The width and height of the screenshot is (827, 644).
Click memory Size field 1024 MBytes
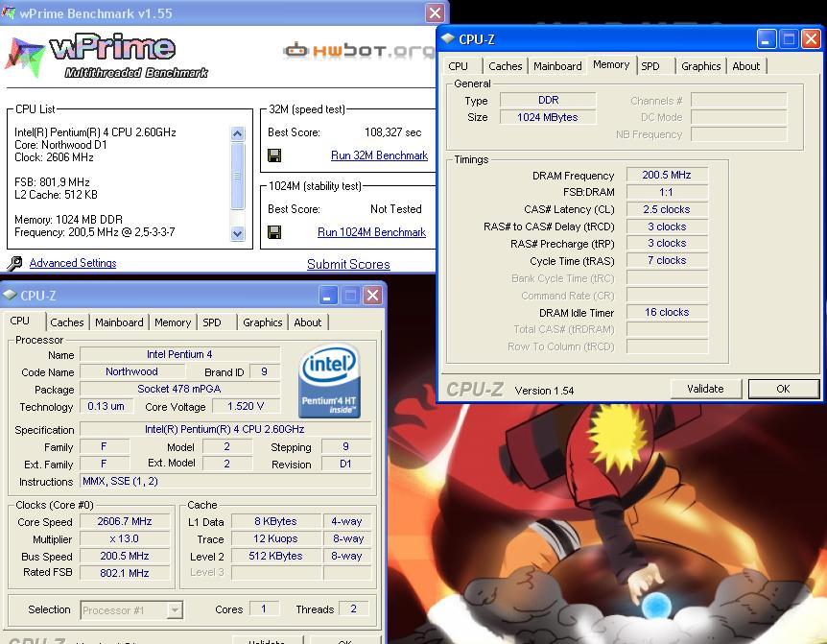coord(548,117)
